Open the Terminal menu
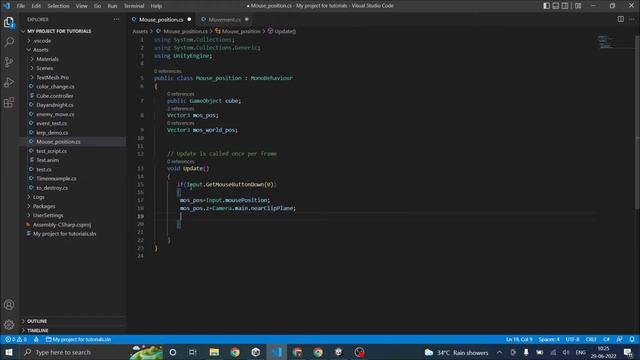 [134, 6]
